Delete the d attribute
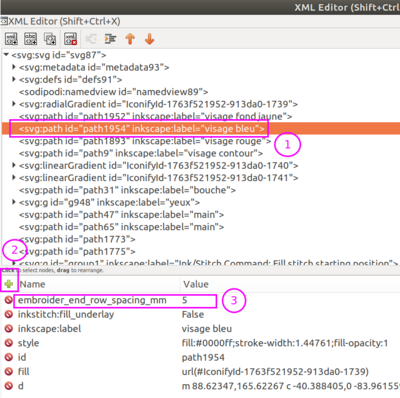The width and height of the screenshot is (400, 398). 9,386
